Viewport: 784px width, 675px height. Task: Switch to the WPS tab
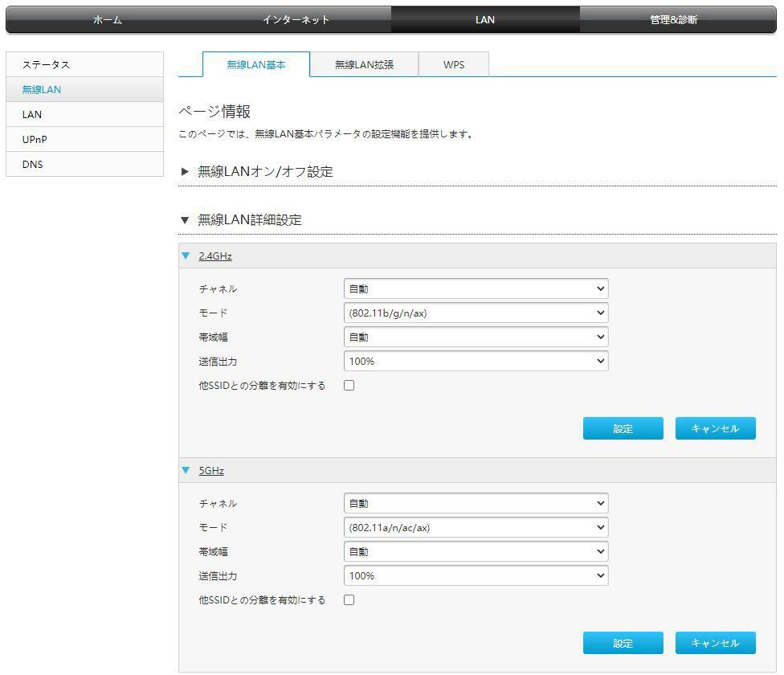click(x=454, y=64)
